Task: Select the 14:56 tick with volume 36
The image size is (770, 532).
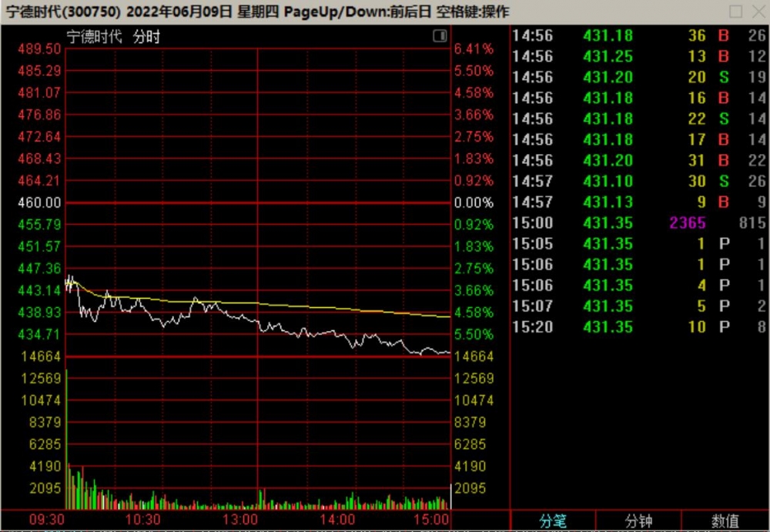Action: tap(639, 35)
